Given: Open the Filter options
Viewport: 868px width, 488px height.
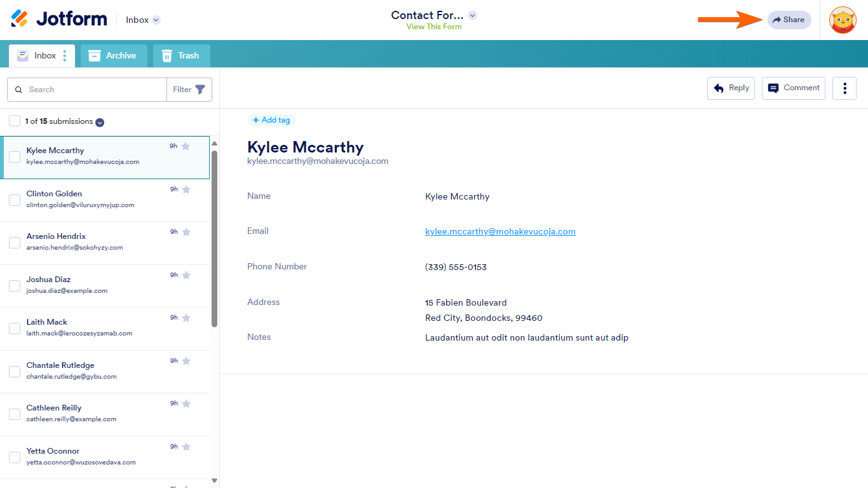Looking at the screenshot, I should [189, 89].
